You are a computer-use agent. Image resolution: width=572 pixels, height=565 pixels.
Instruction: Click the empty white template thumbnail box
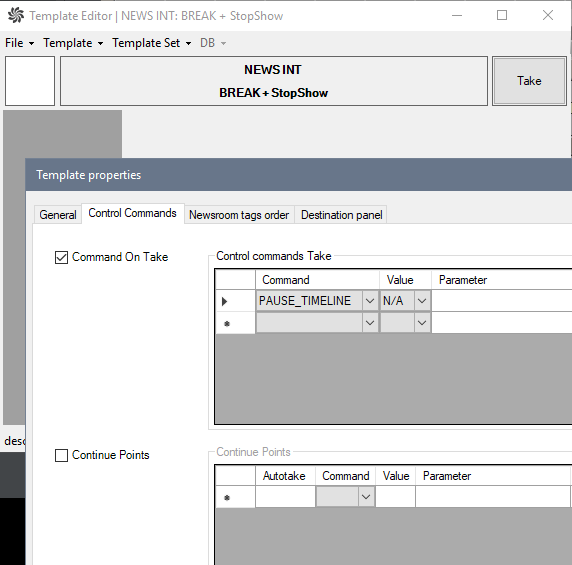30,81
